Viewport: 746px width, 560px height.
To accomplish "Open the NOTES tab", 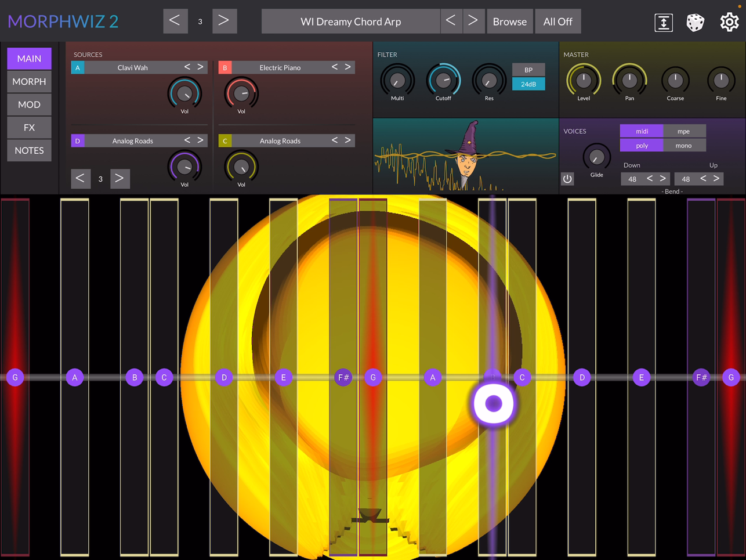I will tap(29, 150).
